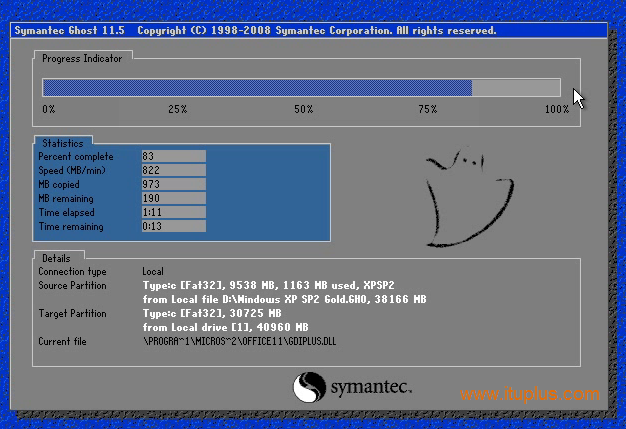Click the 0% progress scale marker
The height and width of the screenshot is (429, 626).
click(x=49, y=109)
